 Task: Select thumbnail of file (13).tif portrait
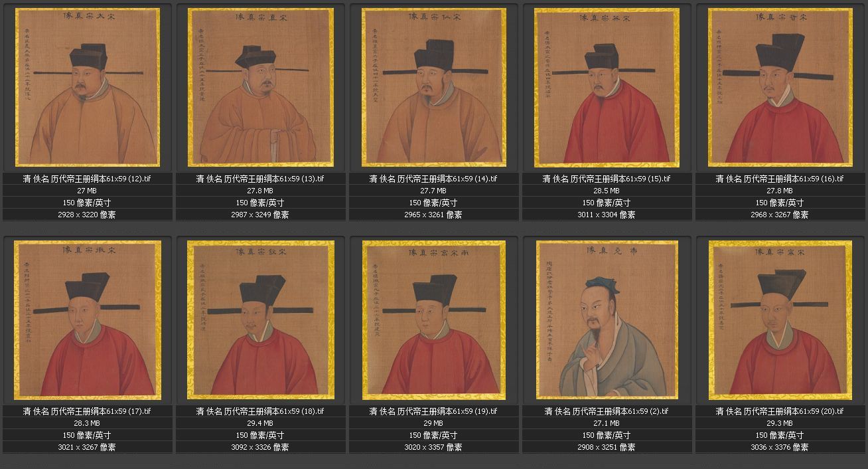coord(261,87)
